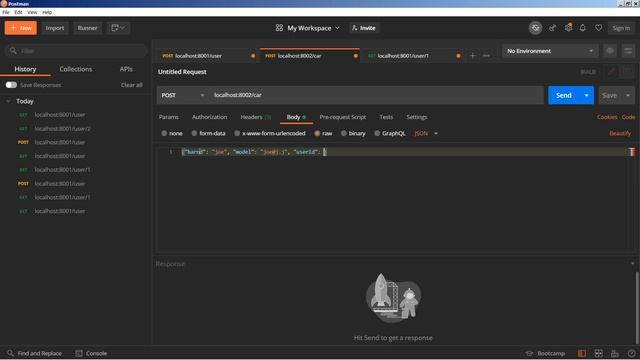
Task: Select the form-data body type
Action: click(194, 133)
